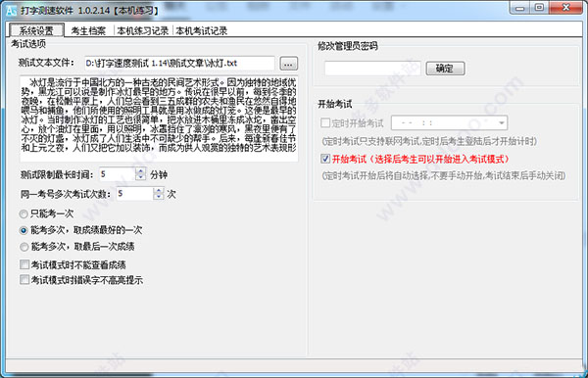Open file browser with the ... button
This screenshot has width=588, height=378.
point(288,64)
